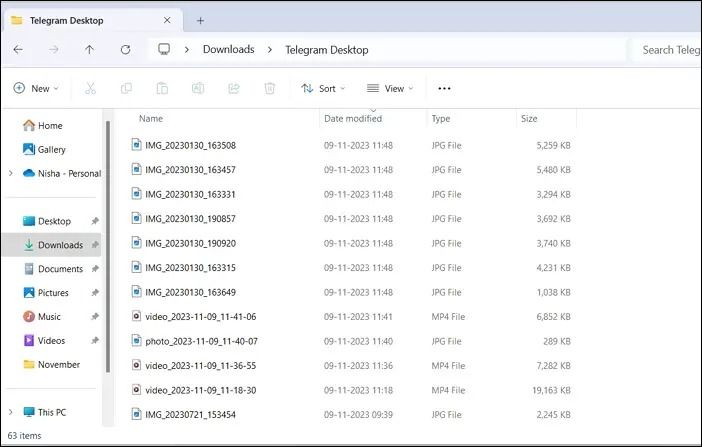
Task: Click the Delete trash icon
Action: tap(269, 88)
